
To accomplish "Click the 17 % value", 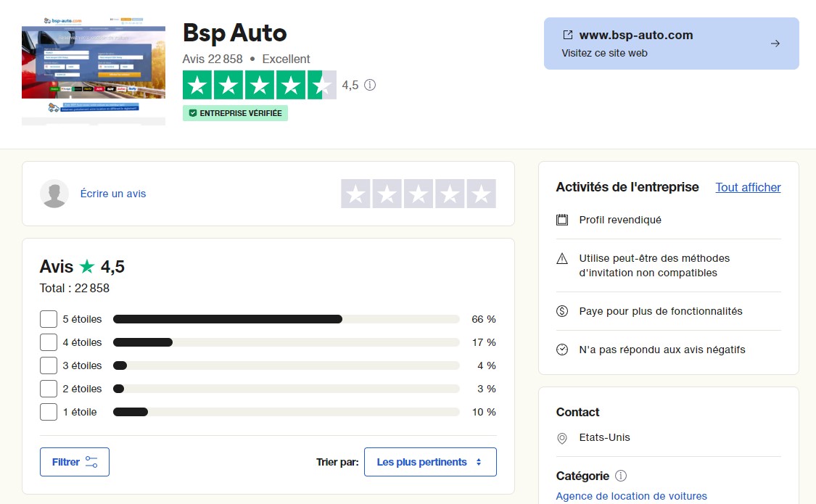I will (484, 342).
